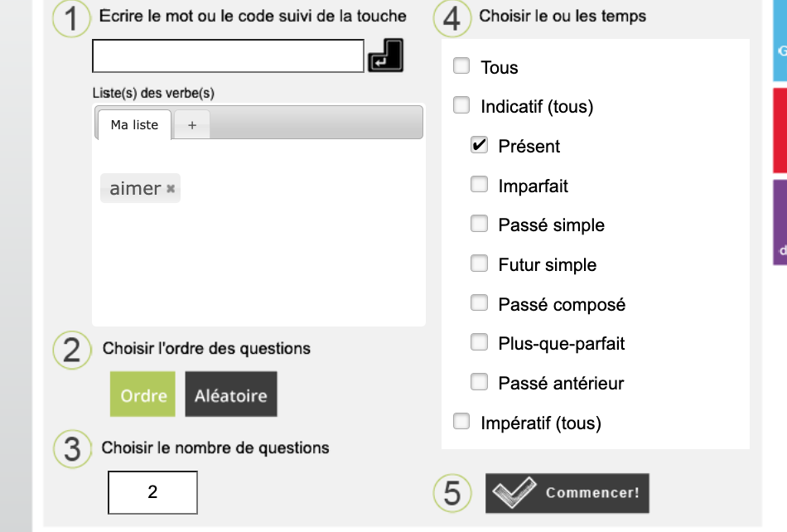
Task: Uncheck the Présent tense checkbox
Action: tap(479, 145)
